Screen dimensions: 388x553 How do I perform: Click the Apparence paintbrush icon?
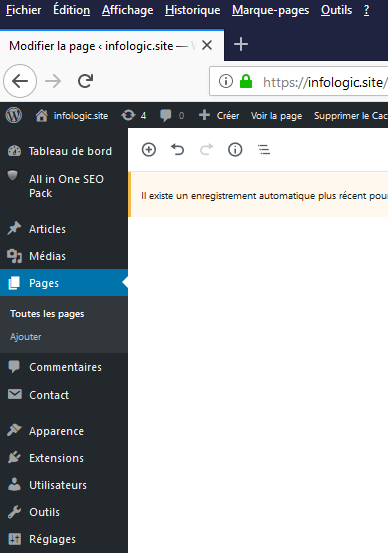pos(14,430)
